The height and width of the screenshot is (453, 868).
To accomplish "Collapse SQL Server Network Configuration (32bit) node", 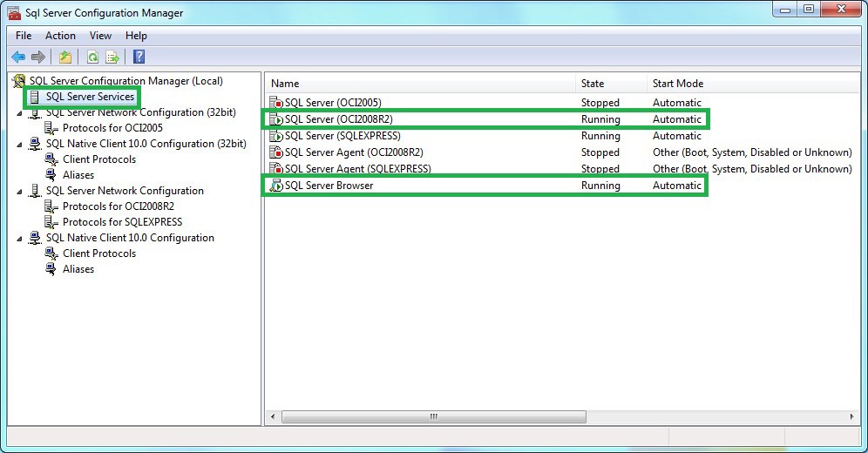I will [20, 113].
